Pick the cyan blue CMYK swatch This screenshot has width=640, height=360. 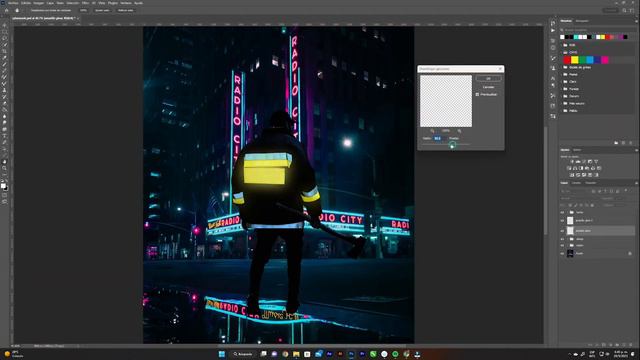pyautogui.click(x=590, y=60)
